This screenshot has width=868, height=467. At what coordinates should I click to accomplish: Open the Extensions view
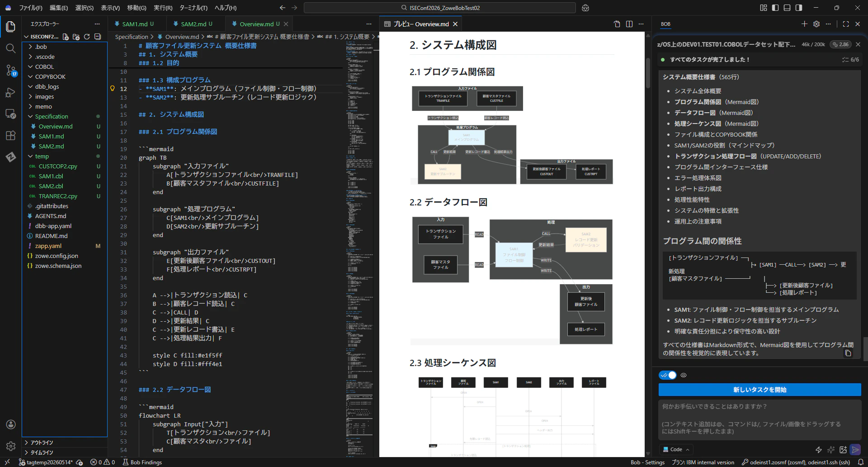tap(11, 135)
